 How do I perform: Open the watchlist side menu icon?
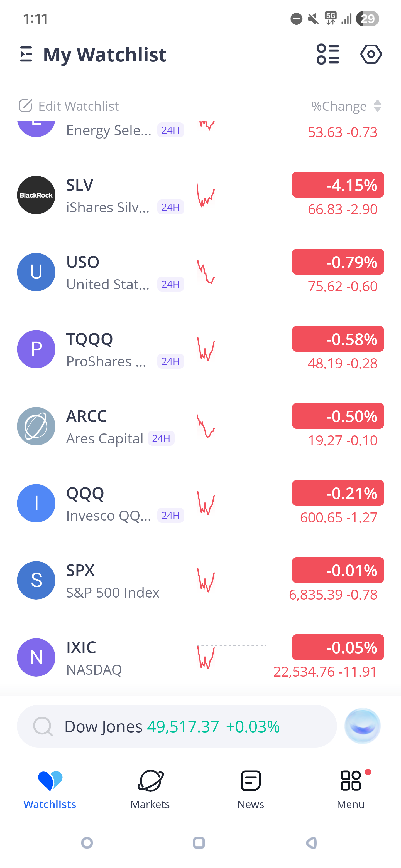pyautogui.click(x=26, y=54)
